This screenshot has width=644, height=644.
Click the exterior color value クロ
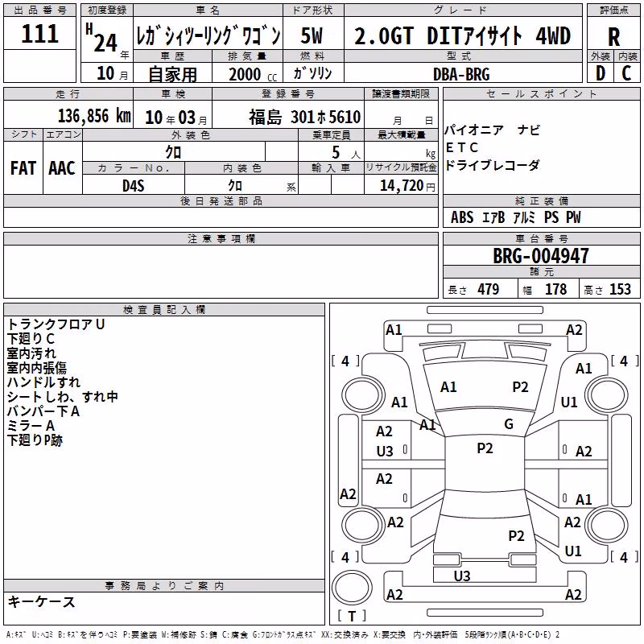coord(173,152)
